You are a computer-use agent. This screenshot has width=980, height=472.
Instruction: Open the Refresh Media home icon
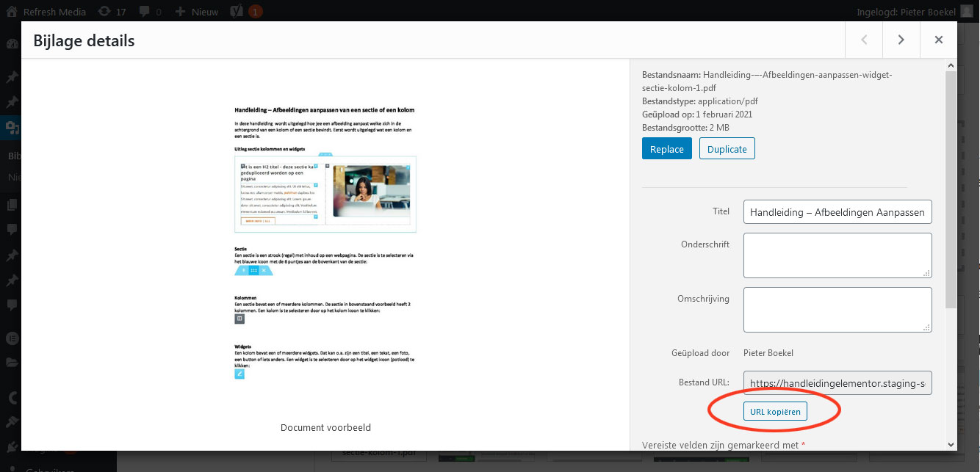click(x=12, y=12)
